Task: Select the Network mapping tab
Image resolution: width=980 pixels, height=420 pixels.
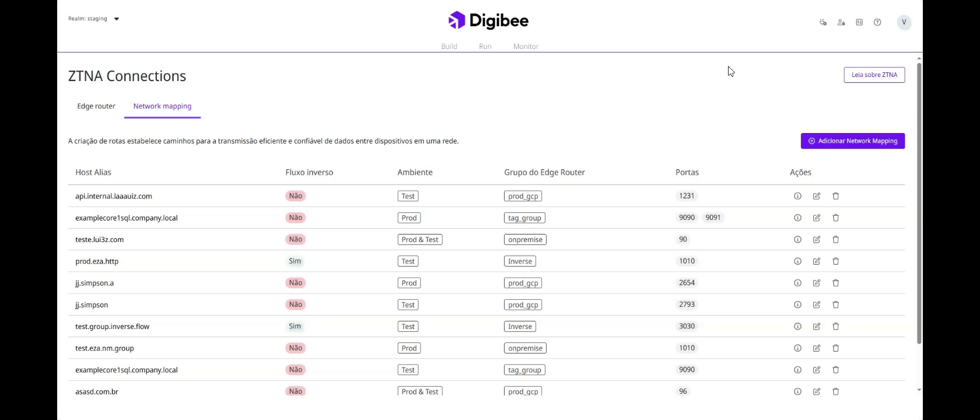Action: click(x=162, y=106)
